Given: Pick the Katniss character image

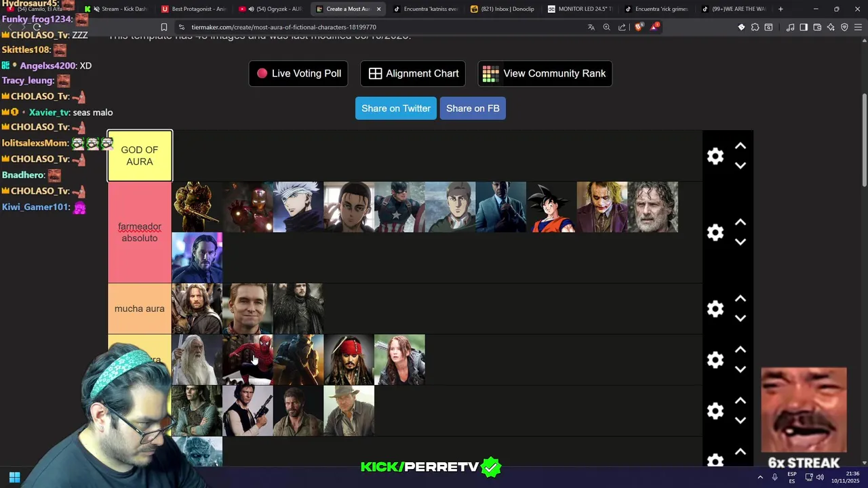Looking at the screenshot, I should pyautogui.click(x=399, y=359).
